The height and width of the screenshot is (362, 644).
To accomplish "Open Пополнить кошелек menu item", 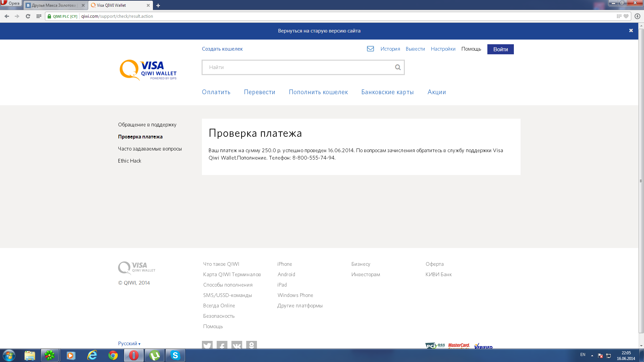I will point(318,92).
